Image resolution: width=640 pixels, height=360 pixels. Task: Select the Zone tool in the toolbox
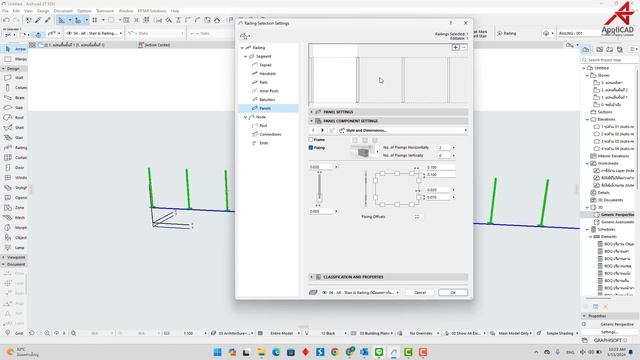14,208
